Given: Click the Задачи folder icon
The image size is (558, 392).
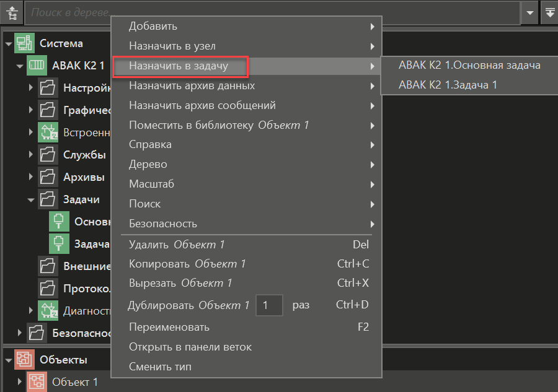Looking at the screenshot, I should (48, 199).
